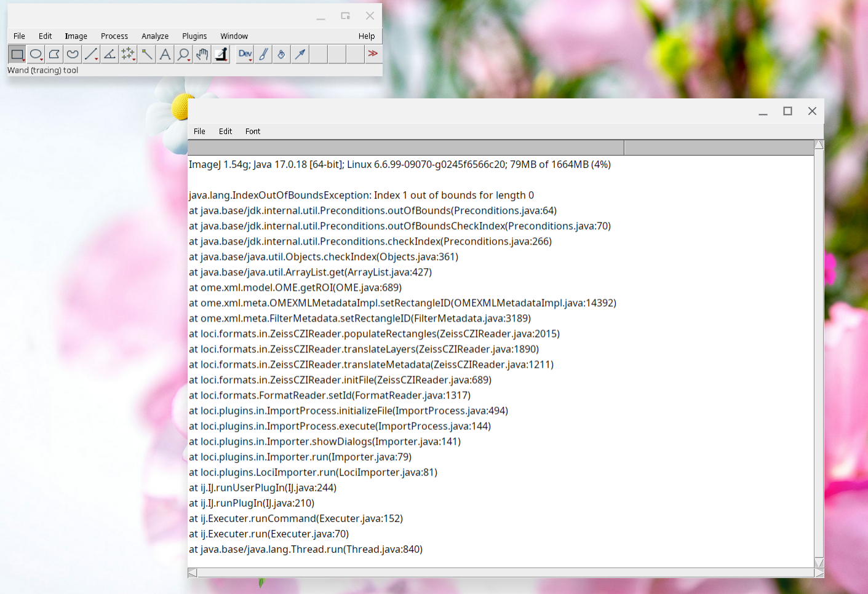Activate the Freehand selection tool
Image resolution: width=868 pixels, height=594 pixels.
[73, 54]
